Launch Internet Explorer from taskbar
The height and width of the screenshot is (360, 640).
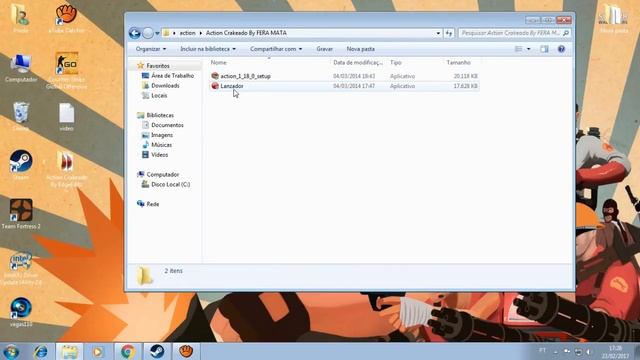[x=40, y=351]
